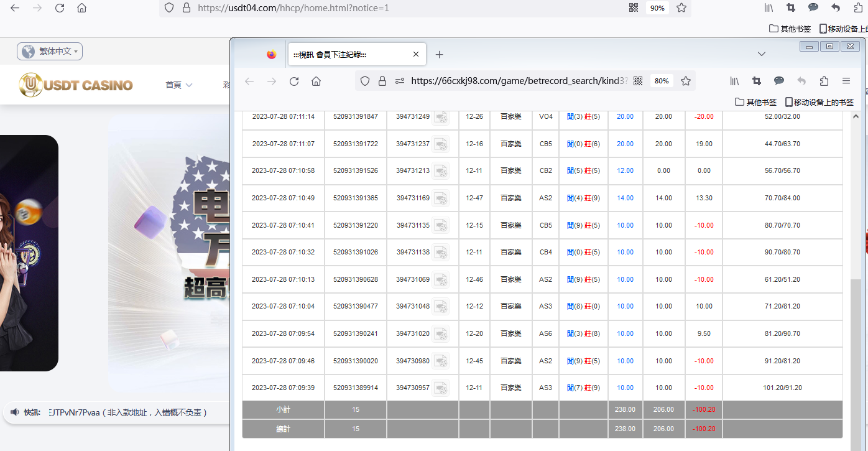
Task: Click the balance cell 101.20/91.20
Action: [x=782, y=388]
